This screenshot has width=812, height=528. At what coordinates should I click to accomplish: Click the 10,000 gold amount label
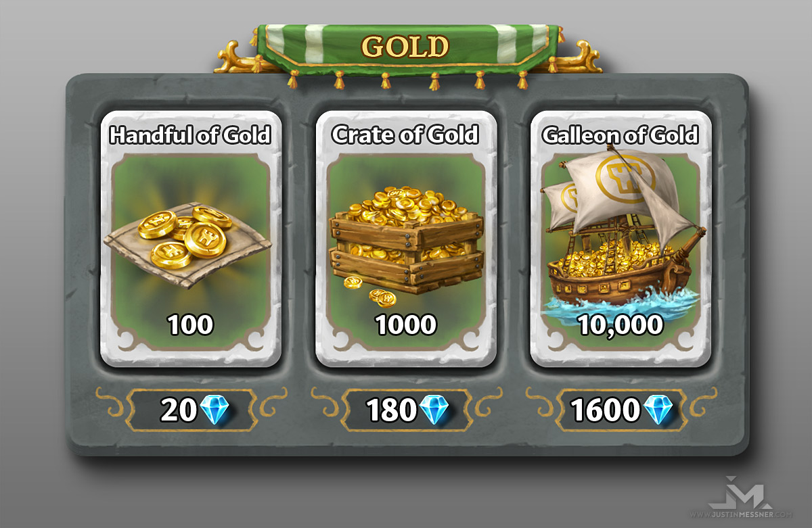click(x=621, y=325)
